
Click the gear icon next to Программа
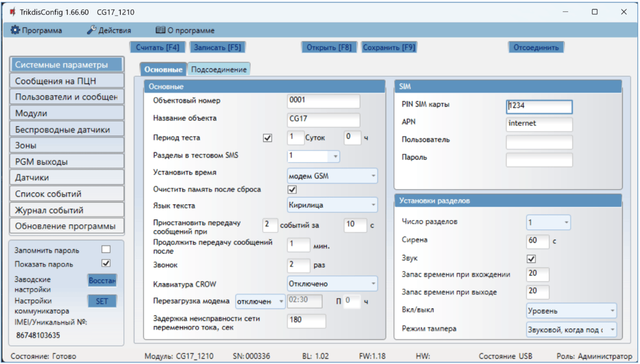15,30
